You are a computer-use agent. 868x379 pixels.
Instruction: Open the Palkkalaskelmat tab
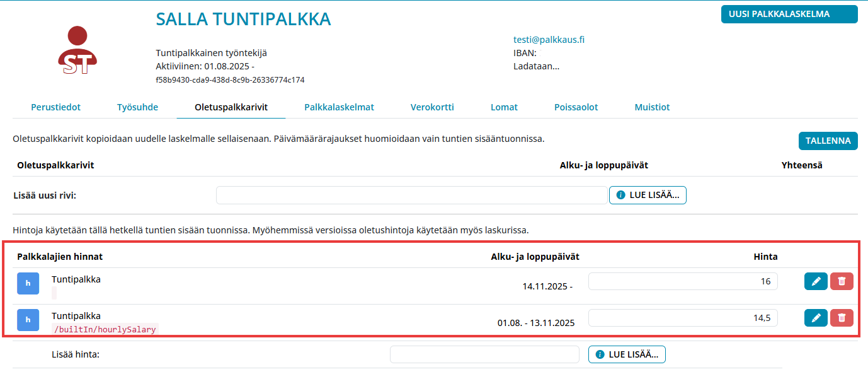tap(339, 107)
